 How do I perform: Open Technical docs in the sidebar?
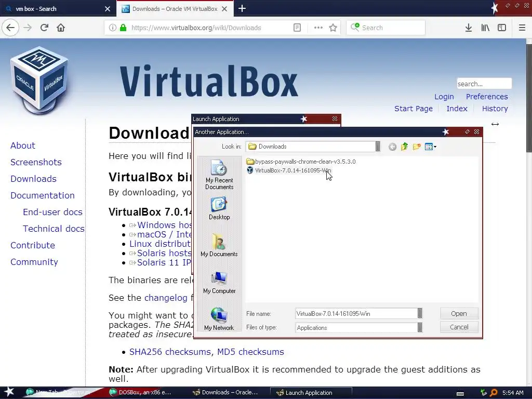click(x=54, y=229)
